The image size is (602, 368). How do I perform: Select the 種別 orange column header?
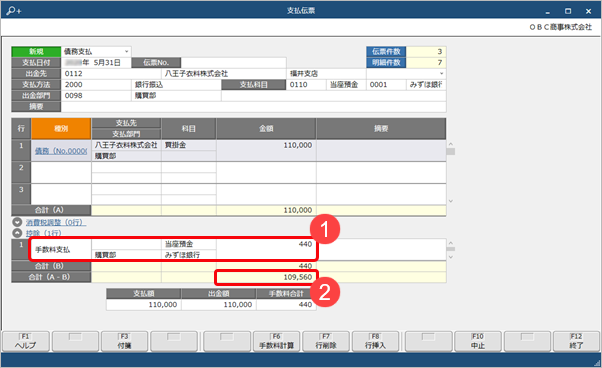(x=61, y=129)
